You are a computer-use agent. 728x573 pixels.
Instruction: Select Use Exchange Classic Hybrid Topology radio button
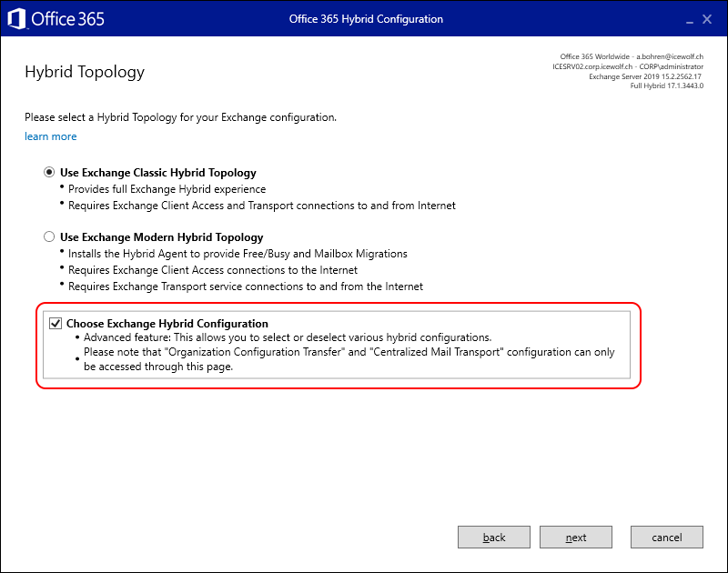point(49,173)
